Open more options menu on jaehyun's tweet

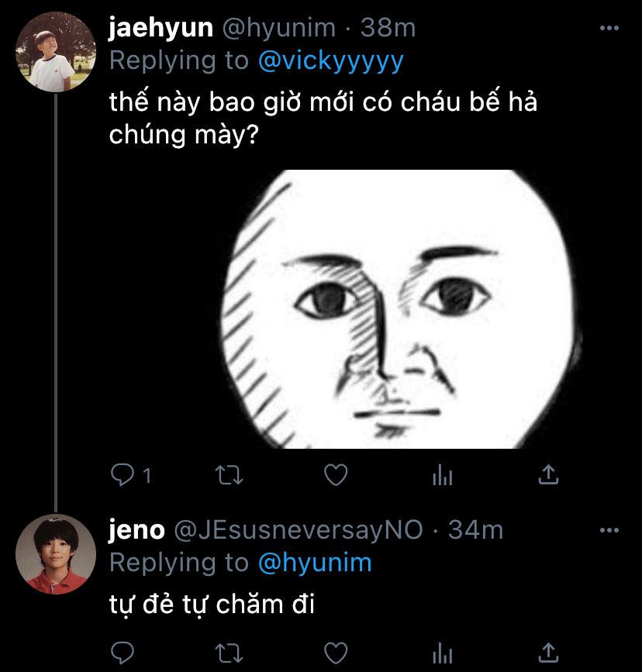tap(609, 28)
